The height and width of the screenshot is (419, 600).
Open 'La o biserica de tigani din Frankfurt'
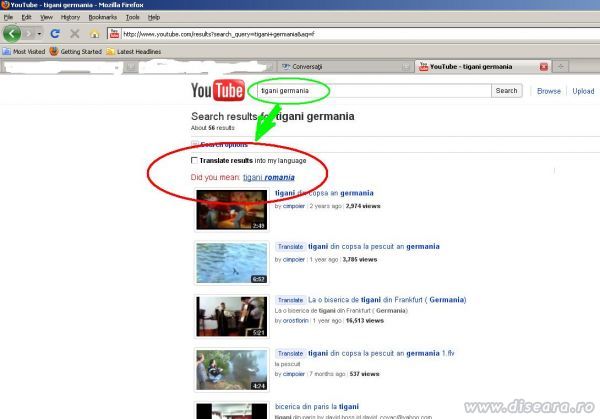(x=387, y=300)
